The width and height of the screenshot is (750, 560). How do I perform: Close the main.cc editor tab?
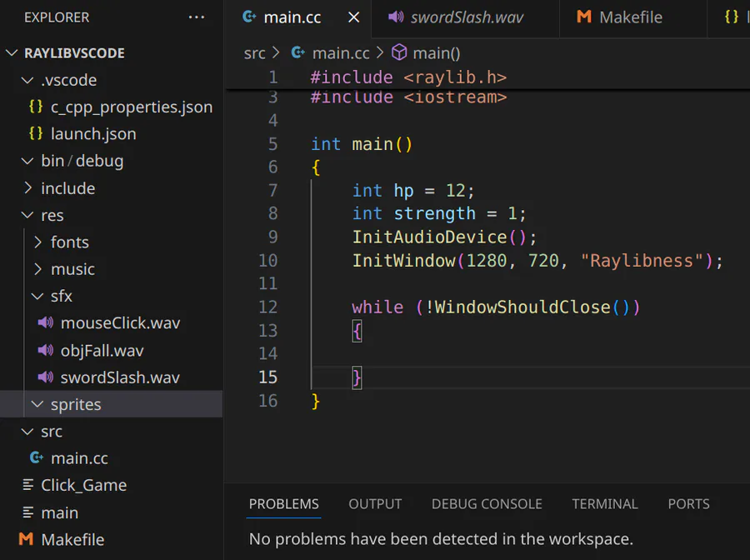354,17
